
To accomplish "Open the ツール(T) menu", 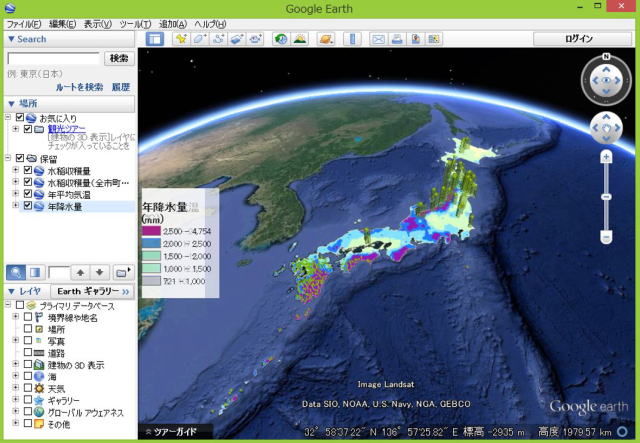I will coord(134,23).
